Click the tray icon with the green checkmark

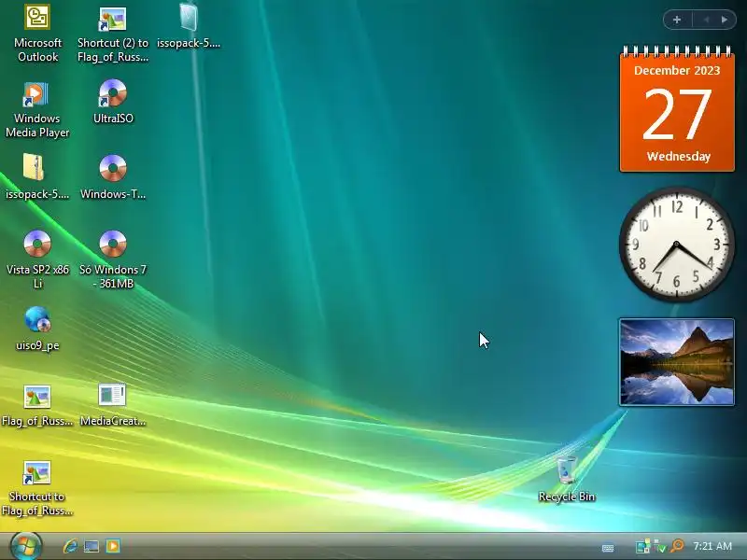click(660, 546)
